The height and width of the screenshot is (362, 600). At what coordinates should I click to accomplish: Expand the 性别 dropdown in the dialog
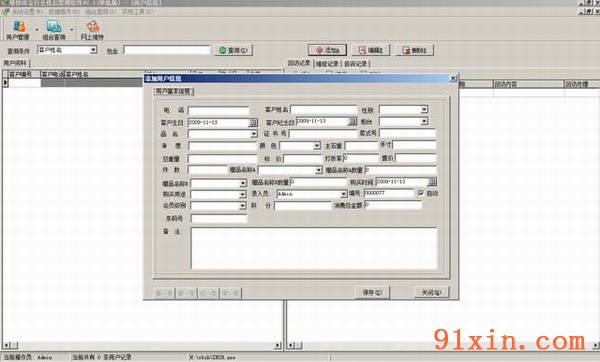[x=424, y=110]
